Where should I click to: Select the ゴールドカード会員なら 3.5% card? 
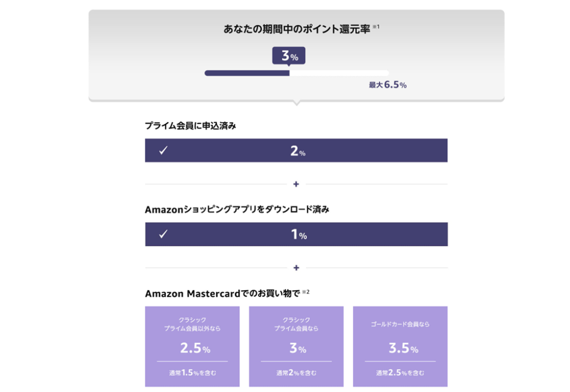[400, 346]
